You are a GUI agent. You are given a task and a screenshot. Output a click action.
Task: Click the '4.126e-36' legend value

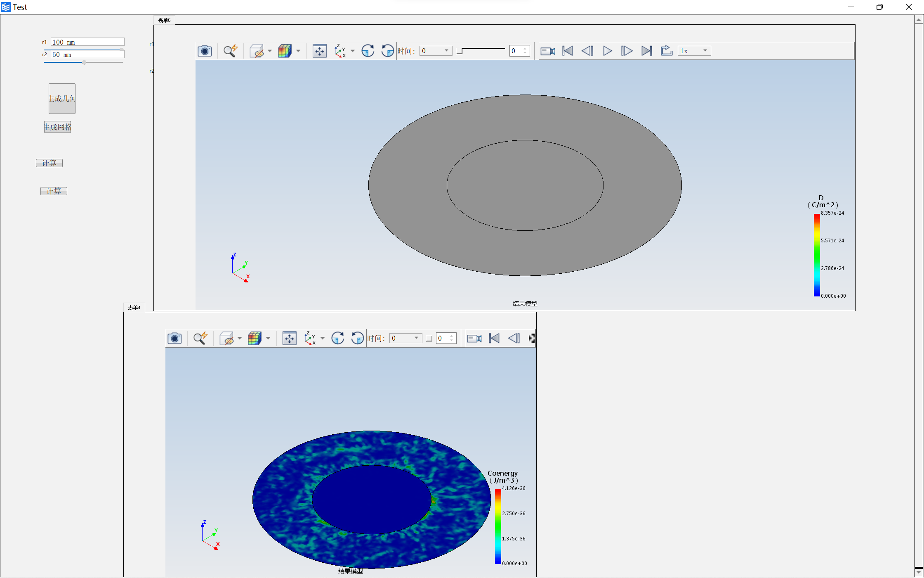tap(514, 488)
